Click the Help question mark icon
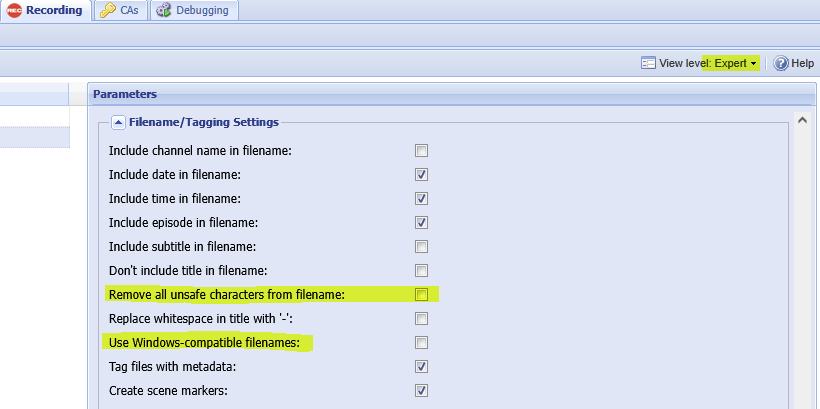The image size is (820, 409). 781,63
